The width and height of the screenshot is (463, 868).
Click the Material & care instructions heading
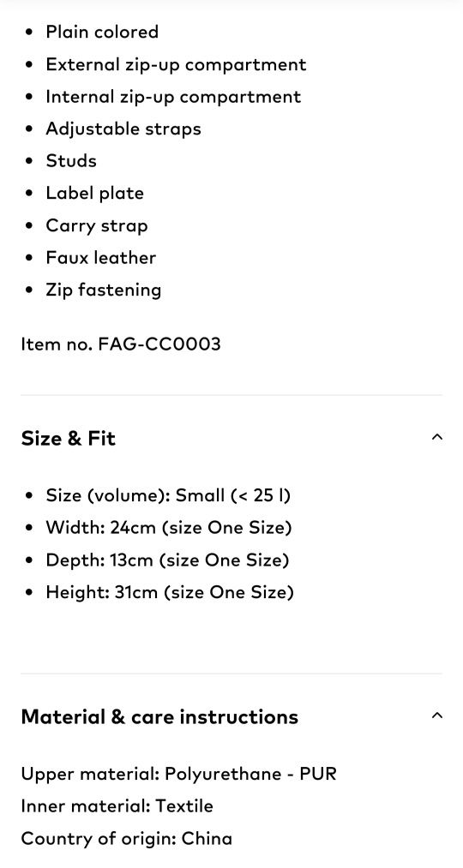(159, 717)
